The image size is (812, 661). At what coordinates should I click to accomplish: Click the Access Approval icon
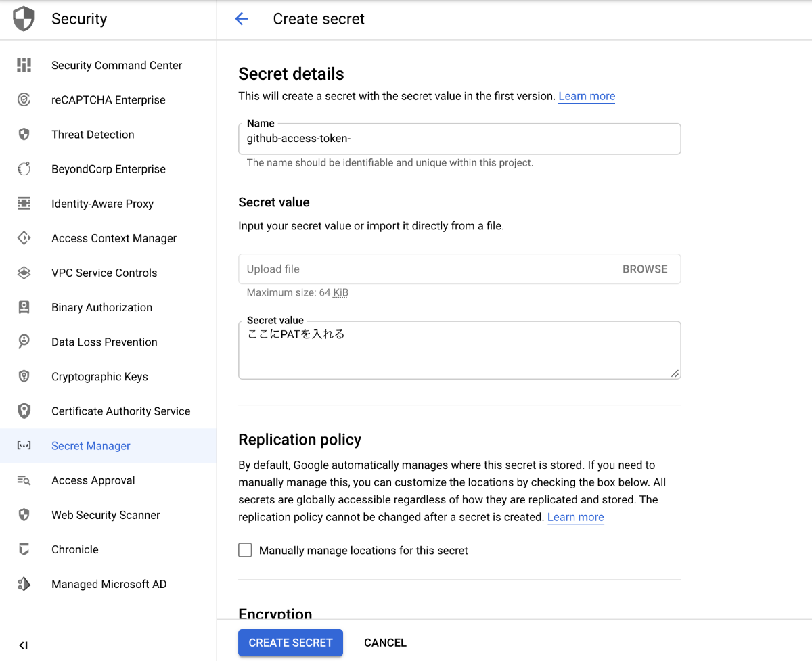click(24, 480)
